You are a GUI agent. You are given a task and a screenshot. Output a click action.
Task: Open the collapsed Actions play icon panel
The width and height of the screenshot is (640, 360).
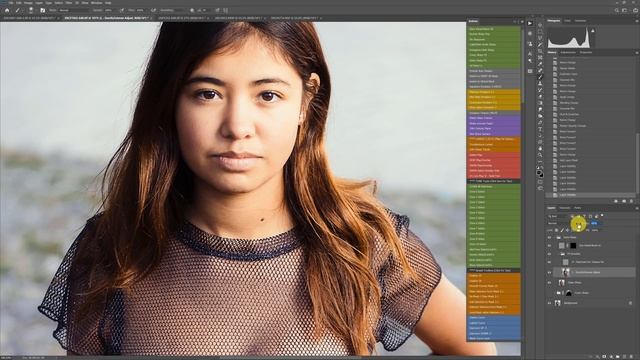[x=530, y=23]
